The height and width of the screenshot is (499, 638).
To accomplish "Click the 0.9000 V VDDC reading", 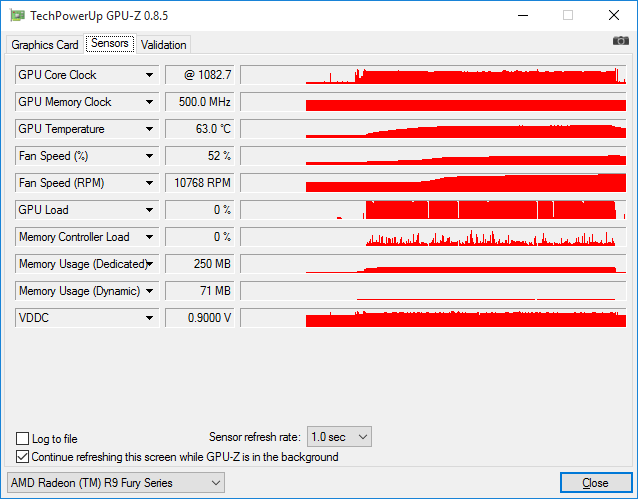I will point(200,318).
